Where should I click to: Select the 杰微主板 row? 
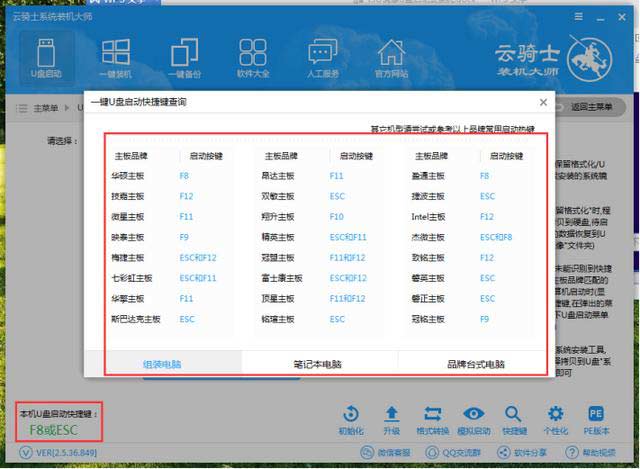[x=471, y=237]
